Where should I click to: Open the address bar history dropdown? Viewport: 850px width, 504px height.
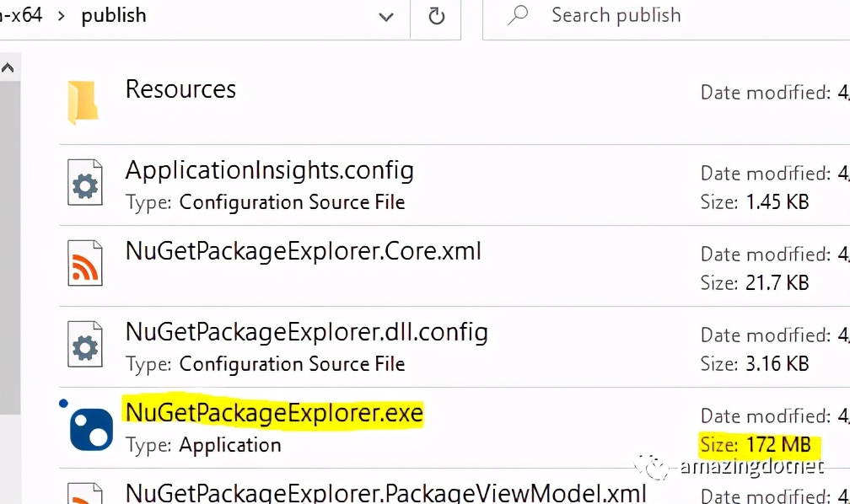coord(386,17)
